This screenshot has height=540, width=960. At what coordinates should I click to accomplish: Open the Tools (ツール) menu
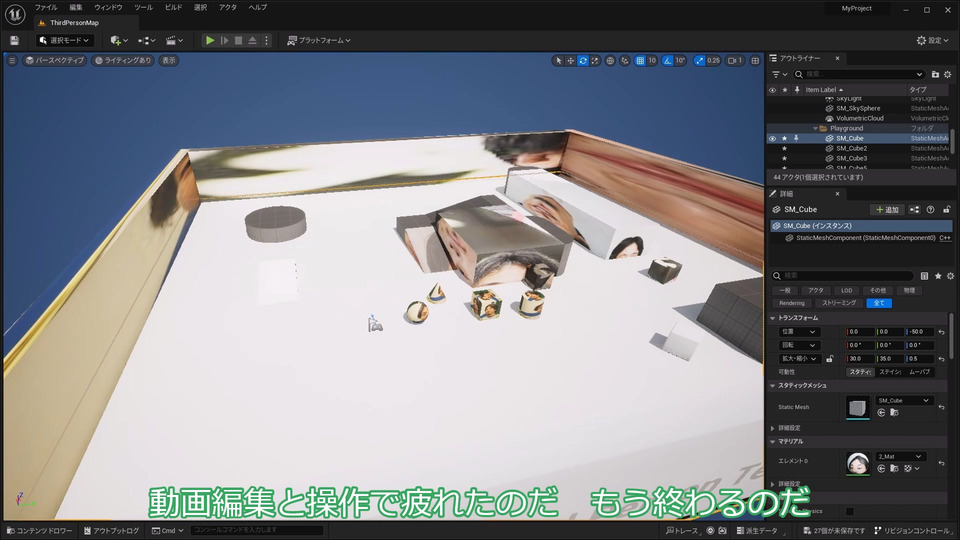pyautogui.click(x=143, y=7)
